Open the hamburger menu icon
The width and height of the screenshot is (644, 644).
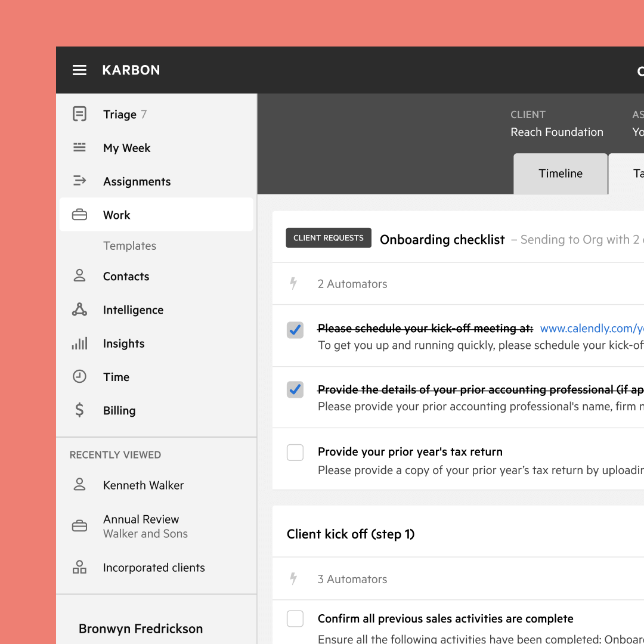click(x=79, y=70)
